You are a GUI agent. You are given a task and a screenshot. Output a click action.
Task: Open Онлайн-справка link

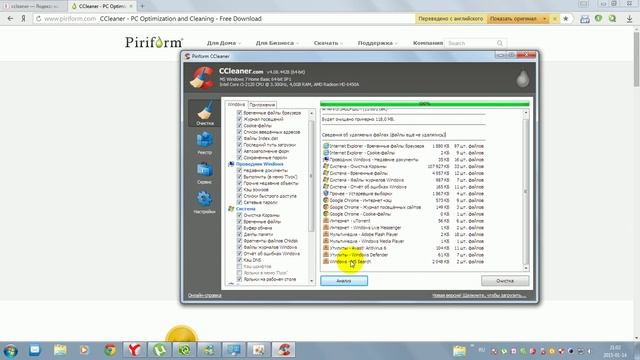204,295
